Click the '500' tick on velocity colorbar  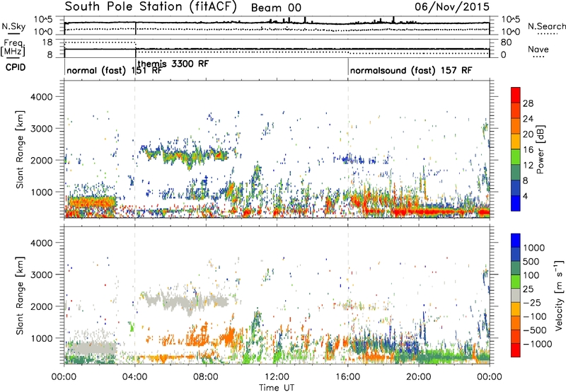(x=531, y=262)
